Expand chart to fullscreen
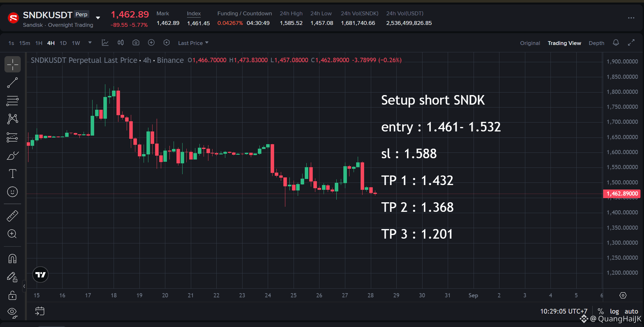Viewport: 644px width, 327px height. (631, 43)
